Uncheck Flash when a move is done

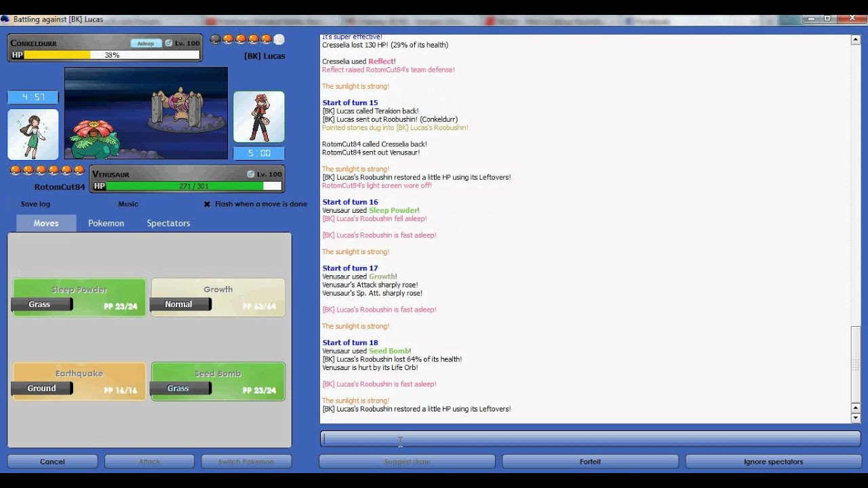pos(256,204)
